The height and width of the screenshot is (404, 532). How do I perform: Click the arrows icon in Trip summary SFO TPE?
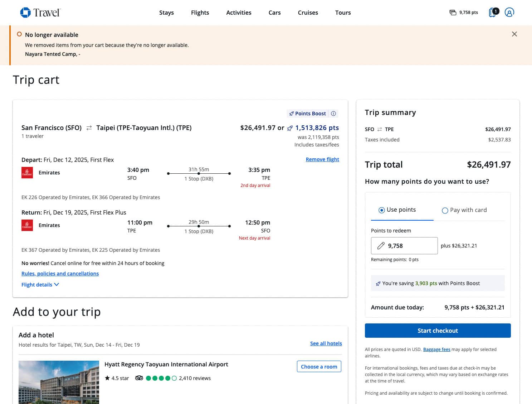380,129
